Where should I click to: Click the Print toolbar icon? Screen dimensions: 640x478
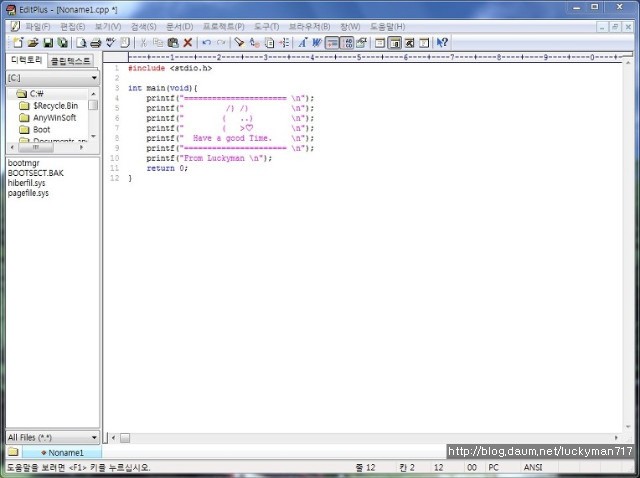(x=96, y=42)
